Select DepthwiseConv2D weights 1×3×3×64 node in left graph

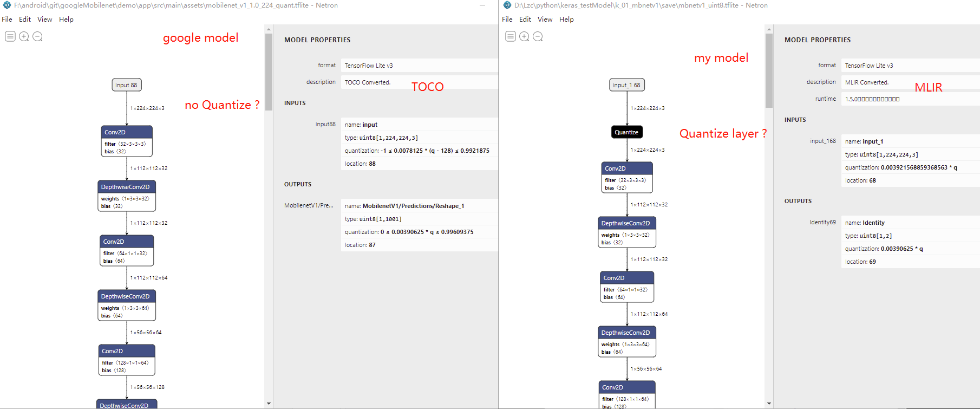127,305
